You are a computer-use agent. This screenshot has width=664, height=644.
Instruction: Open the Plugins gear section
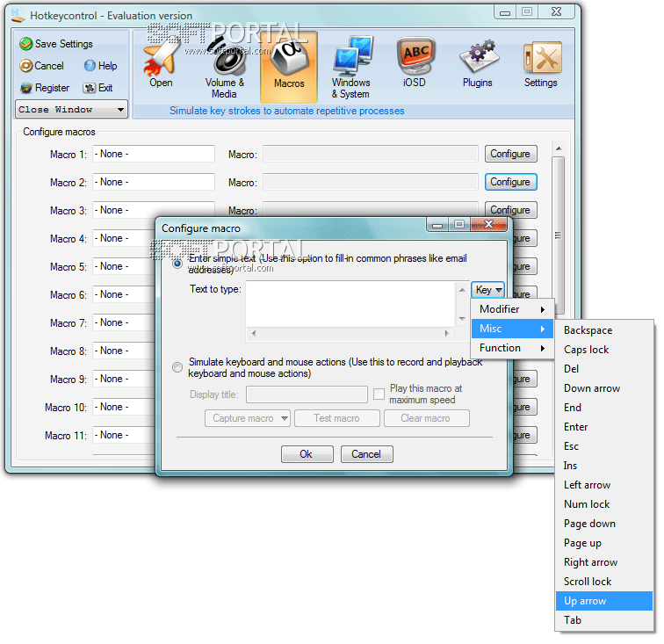[x=478, y=64]
